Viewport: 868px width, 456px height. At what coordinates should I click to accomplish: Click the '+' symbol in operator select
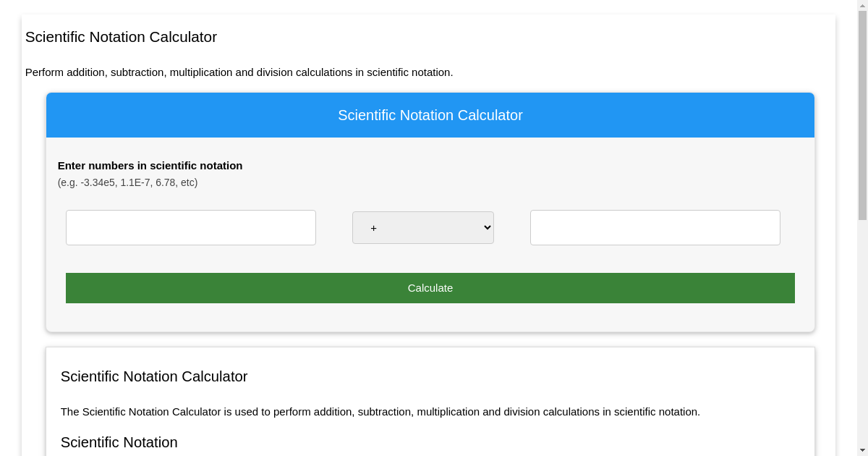coord(373,228)
